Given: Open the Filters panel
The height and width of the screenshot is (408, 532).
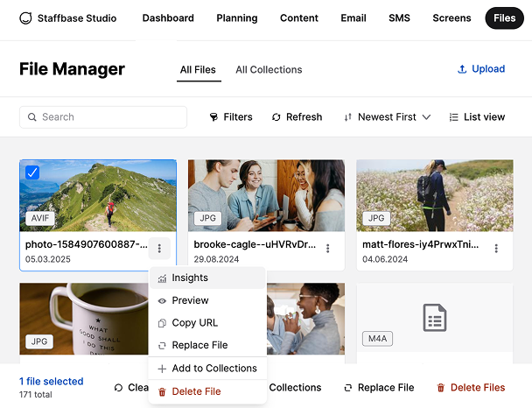Looking at the screenshot, I should click(231, 117).
